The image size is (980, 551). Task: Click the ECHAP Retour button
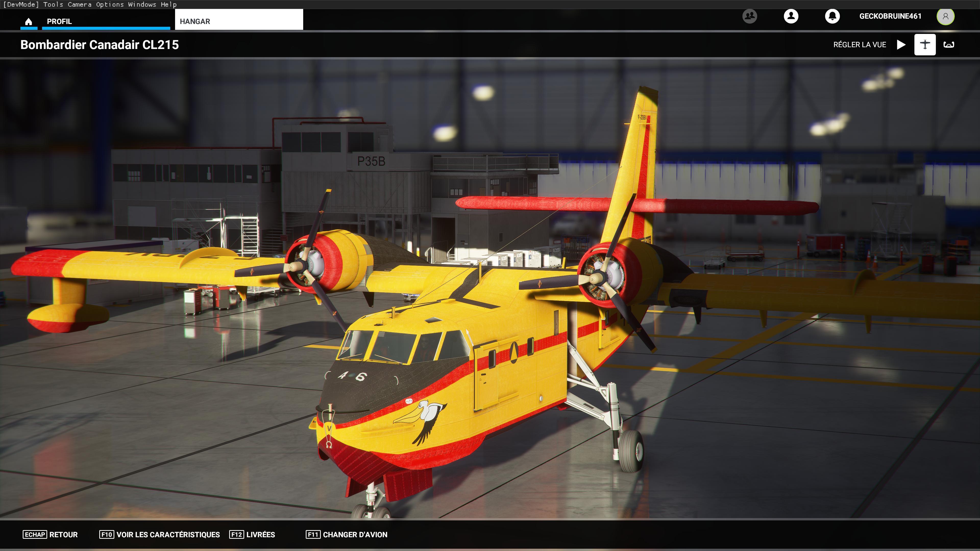(50, 534)
